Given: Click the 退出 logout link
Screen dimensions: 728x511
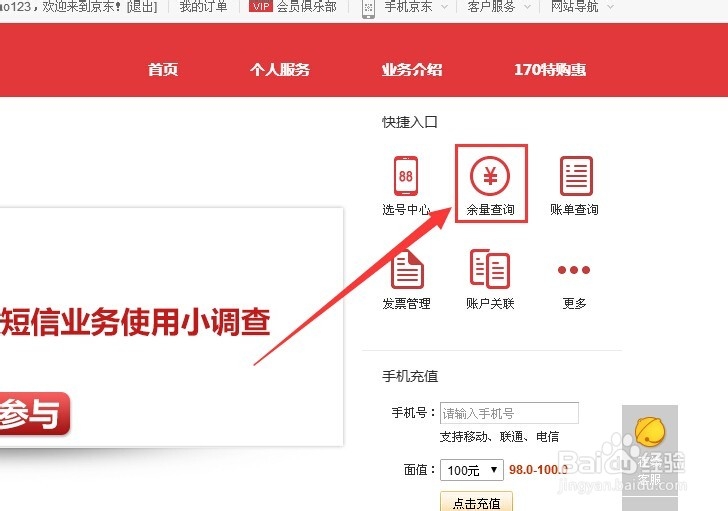Looking at the screenshot, I should point(142,6).
